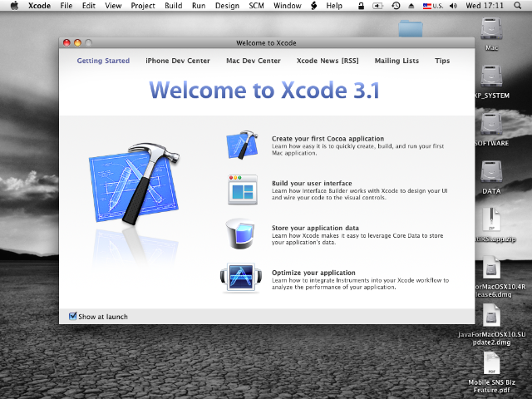Open the U.S. input source flag
This screenshot has width=532, height=399.
[x=433, y=6]
